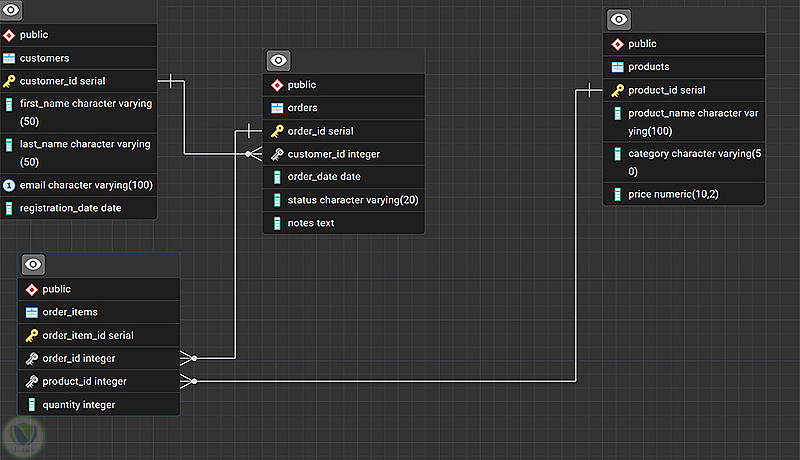
Task: Toggle visibility eye on customers table
Action: point(12,10)
